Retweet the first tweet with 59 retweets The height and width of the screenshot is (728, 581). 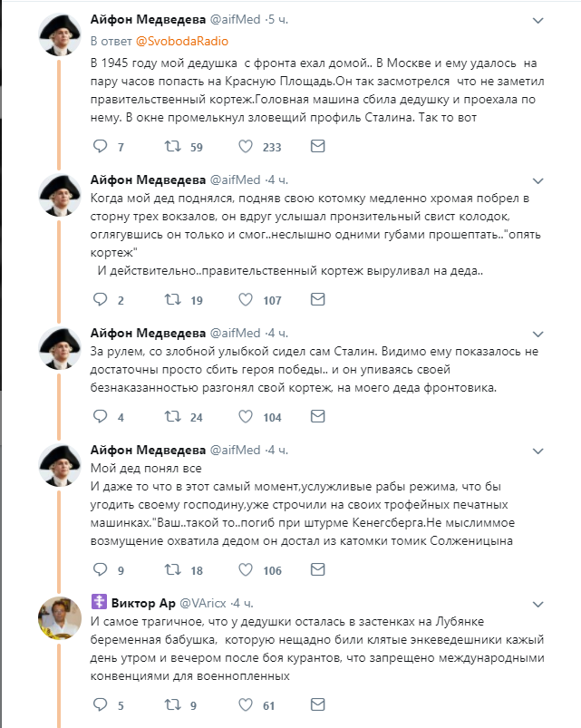pyautogui.click(x=173, y=146)
